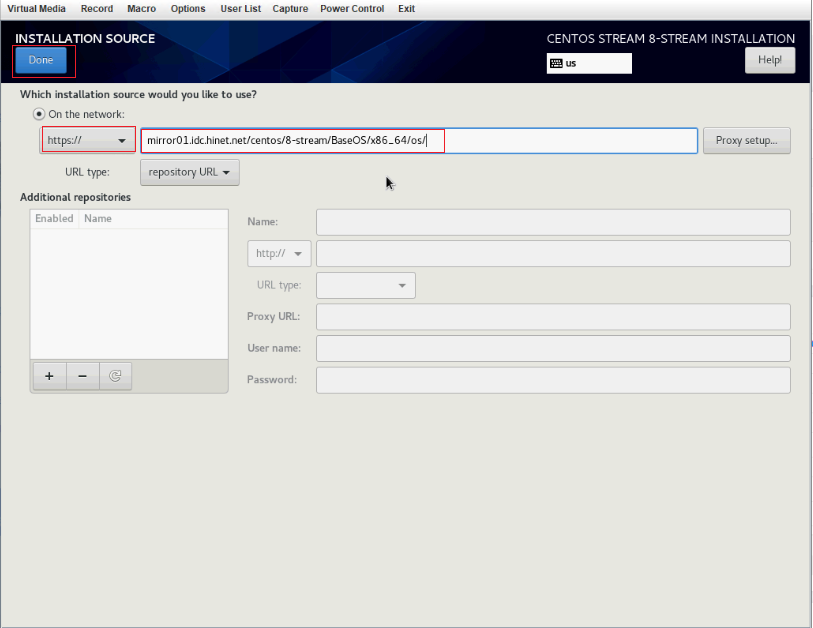Open the Capture menu

point(290,9)
